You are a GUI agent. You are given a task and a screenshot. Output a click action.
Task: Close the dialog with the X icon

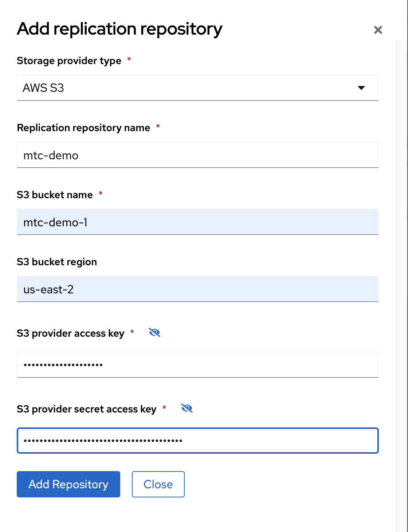[378, 30]
